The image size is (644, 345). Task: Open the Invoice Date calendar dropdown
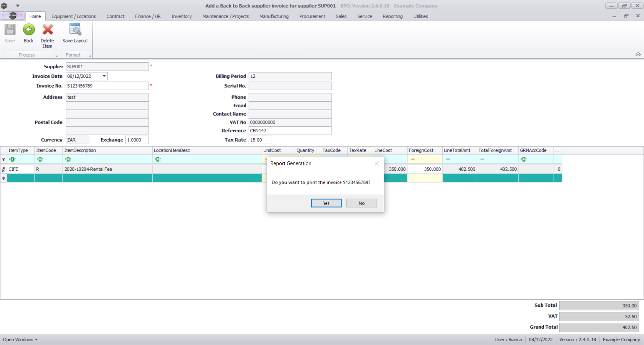point(104,76)
